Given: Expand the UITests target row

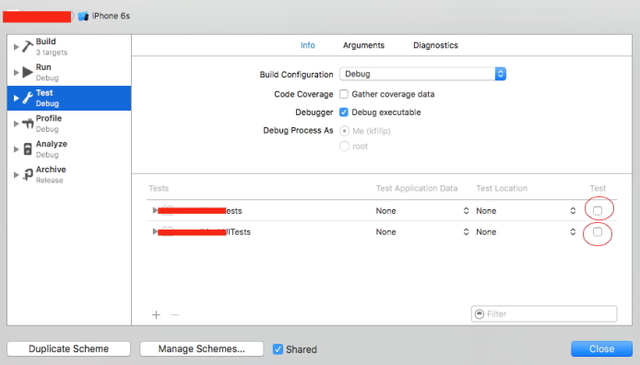Looking at the screenshot, I should pyautogui.click(x=155, y=231).
